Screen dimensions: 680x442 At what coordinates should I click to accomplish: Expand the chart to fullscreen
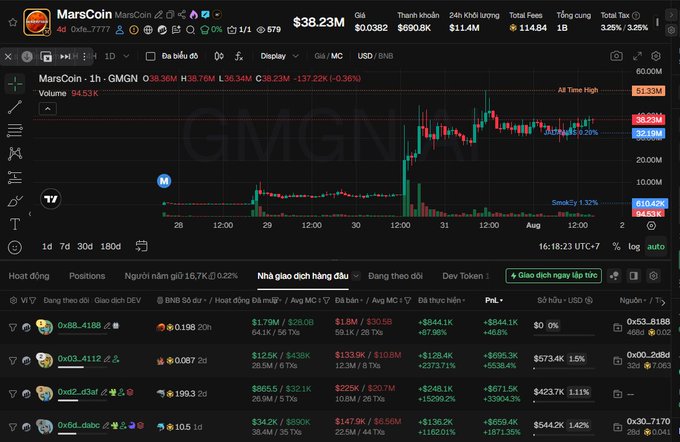[637, 56]
